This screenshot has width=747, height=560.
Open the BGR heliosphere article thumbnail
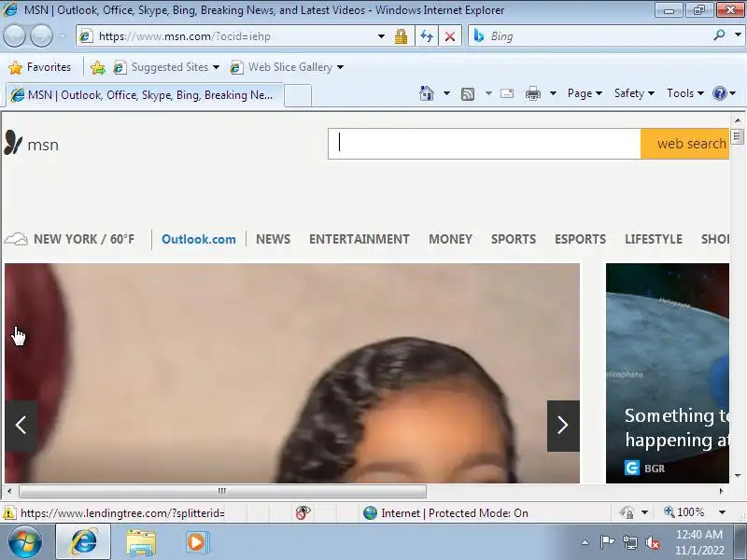tap(668, 372)
